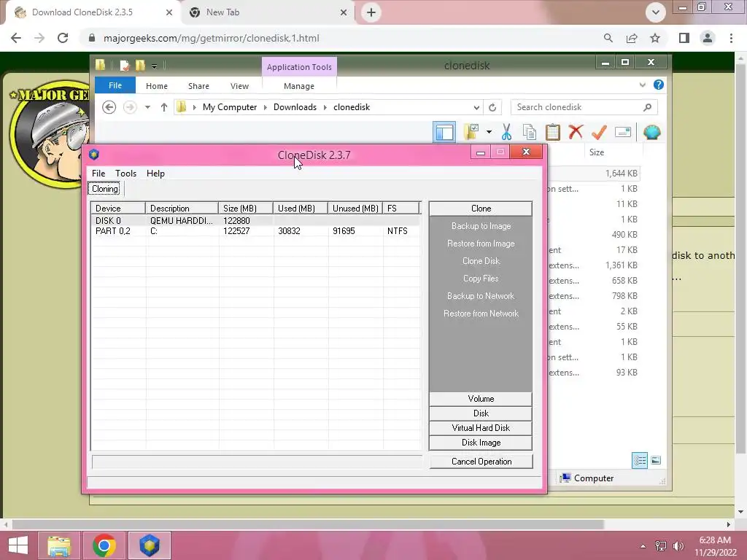Click the CloneDisk progress bar
This screenshot has width=747, height=560.
pos(257,462)
